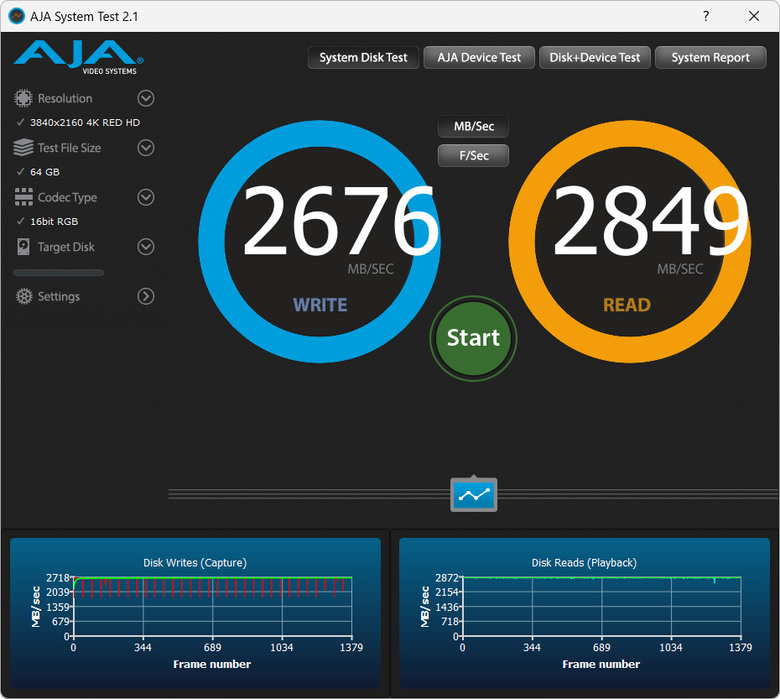Click the 2872 axis value on reads graph

(x=447, y=578)
